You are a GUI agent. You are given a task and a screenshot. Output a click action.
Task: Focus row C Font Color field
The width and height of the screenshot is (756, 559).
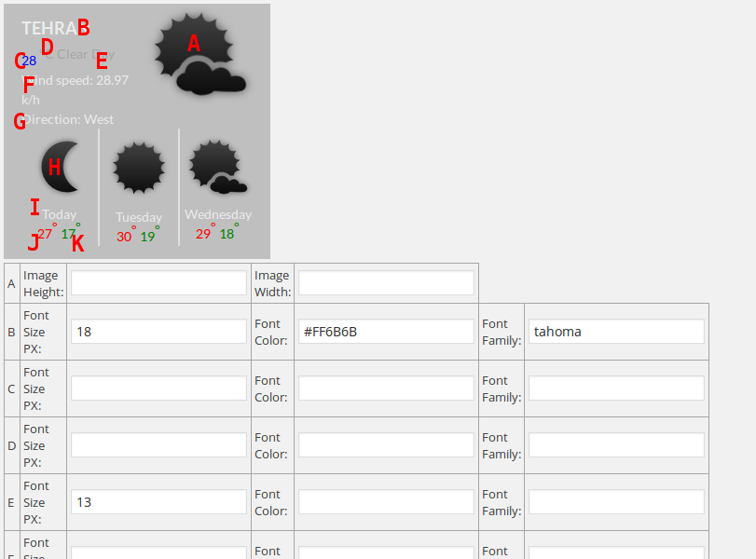point(386,389)
